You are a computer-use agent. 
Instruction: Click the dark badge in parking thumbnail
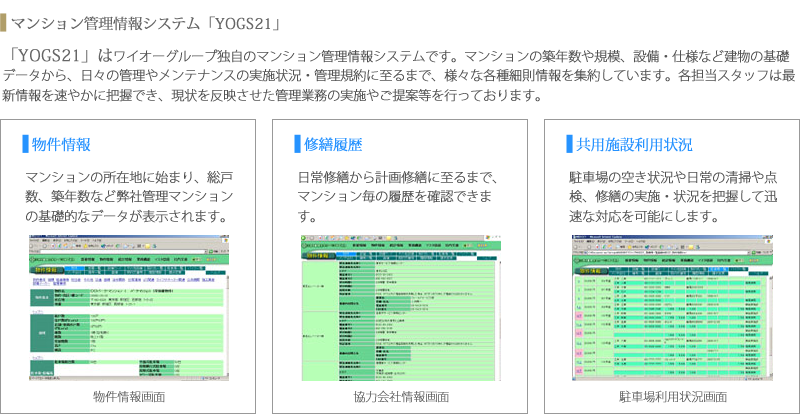pyautogui.click(x=592, y=270)
